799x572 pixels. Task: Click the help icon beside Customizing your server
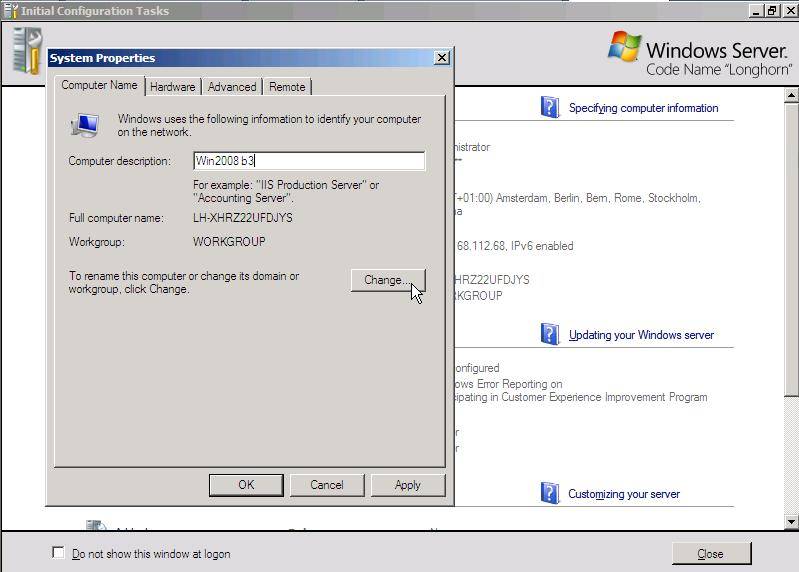pyautogui.click(x=550, y=493)
